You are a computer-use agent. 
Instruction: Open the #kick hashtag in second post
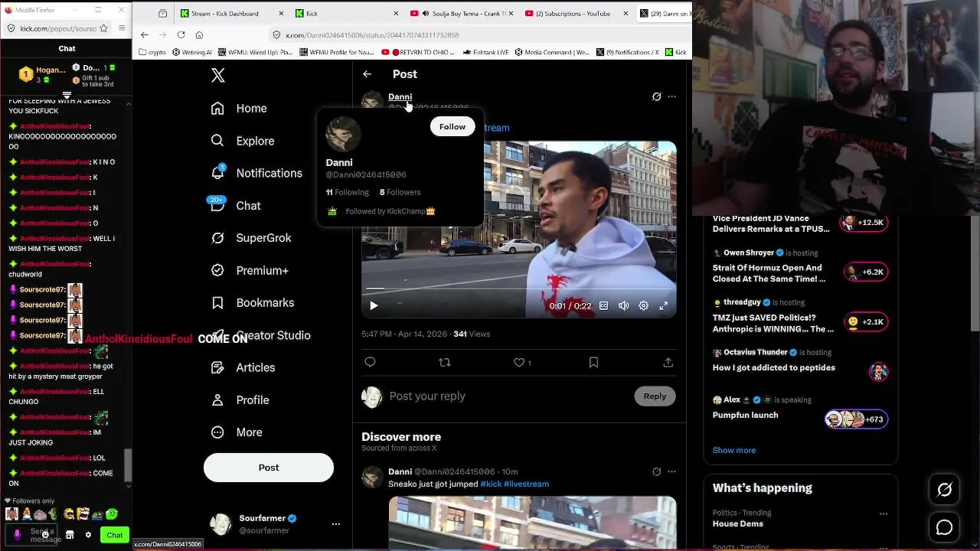(491, 484)
